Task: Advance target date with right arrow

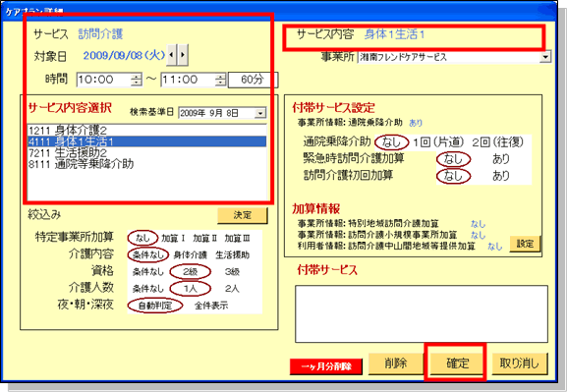Action: pyautogui.click(x=183, y=55)
